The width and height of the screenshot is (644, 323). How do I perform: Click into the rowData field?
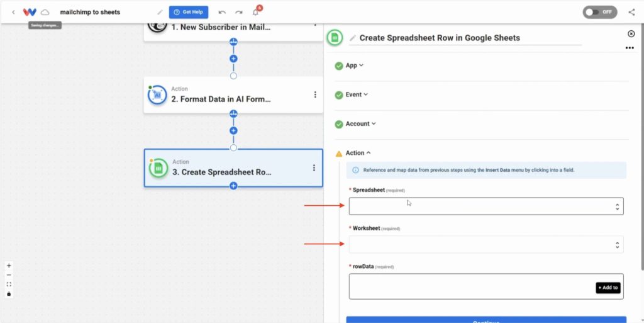(486, 286)
